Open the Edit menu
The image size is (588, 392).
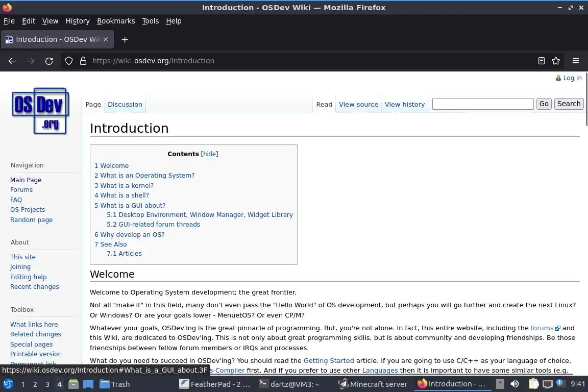tap(29, 21)
